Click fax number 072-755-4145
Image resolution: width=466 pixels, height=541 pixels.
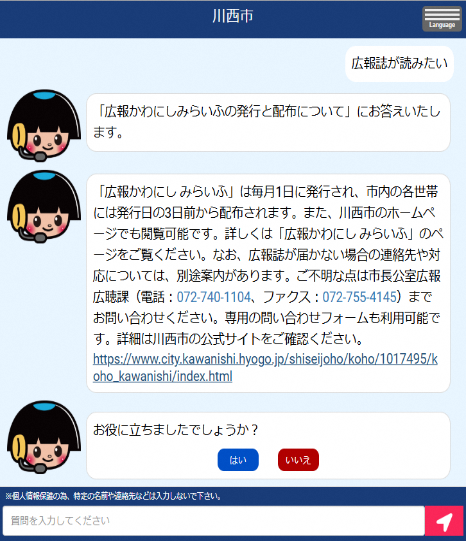(359, 297)
